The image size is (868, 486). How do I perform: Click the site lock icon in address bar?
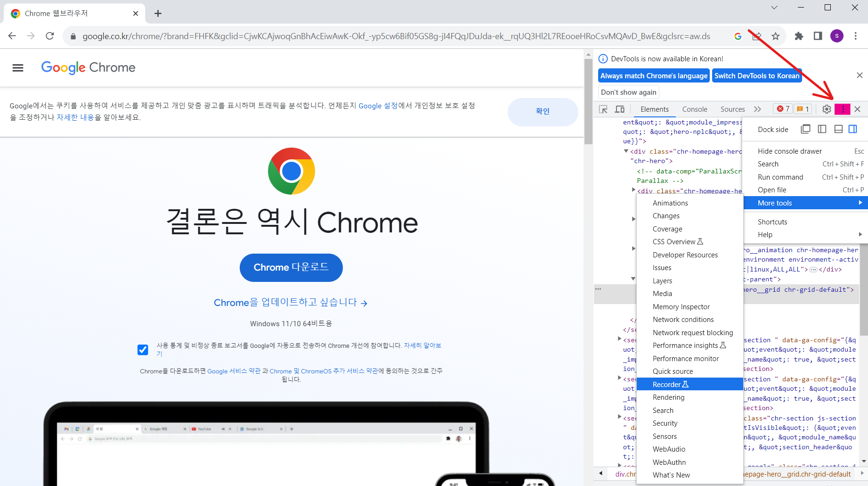click(x=73, y=36)
